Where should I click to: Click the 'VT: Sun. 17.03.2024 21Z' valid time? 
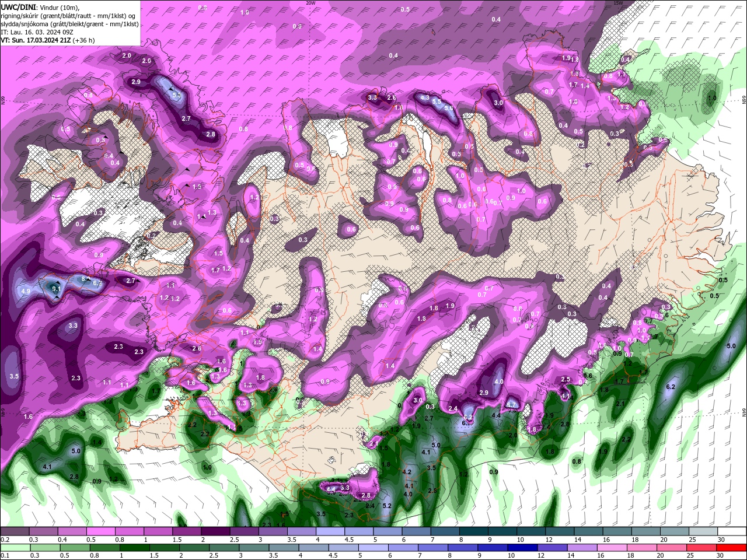point(35,40)
